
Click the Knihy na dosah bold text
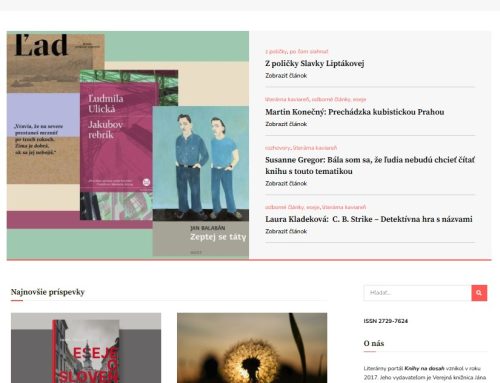pyautogui.click(x=424, y=368)
